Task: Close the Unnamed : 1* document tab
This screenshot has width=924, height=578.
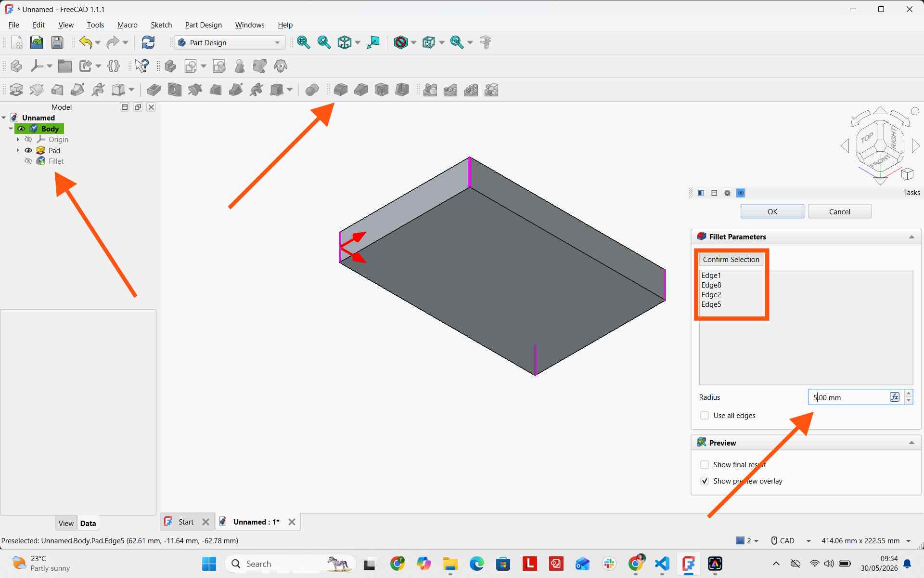Action: point(292,522)
